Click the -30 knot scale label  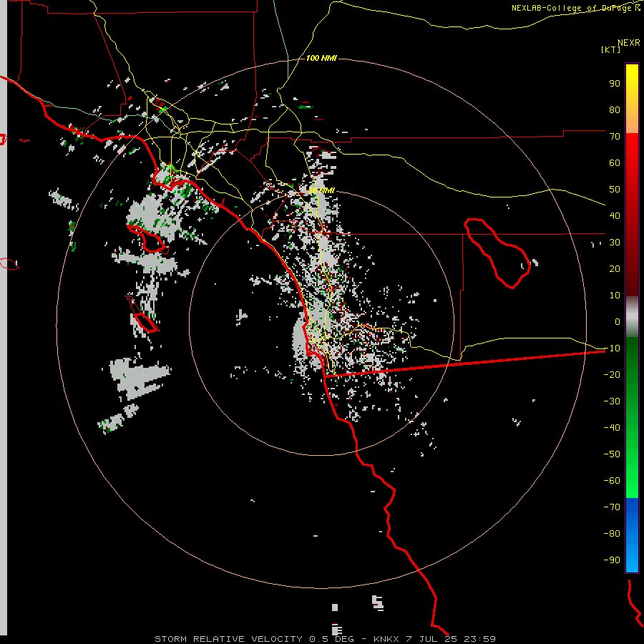click(612, 401)
